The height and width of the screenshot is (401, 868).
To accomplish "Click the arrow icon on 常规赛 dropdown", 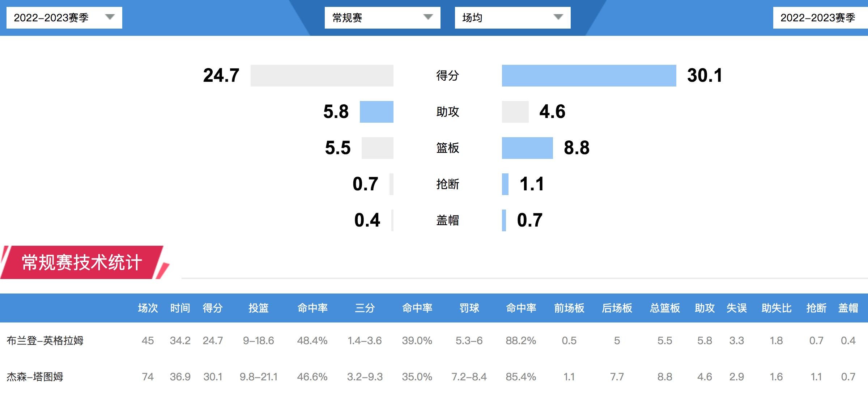I will 428,17.
